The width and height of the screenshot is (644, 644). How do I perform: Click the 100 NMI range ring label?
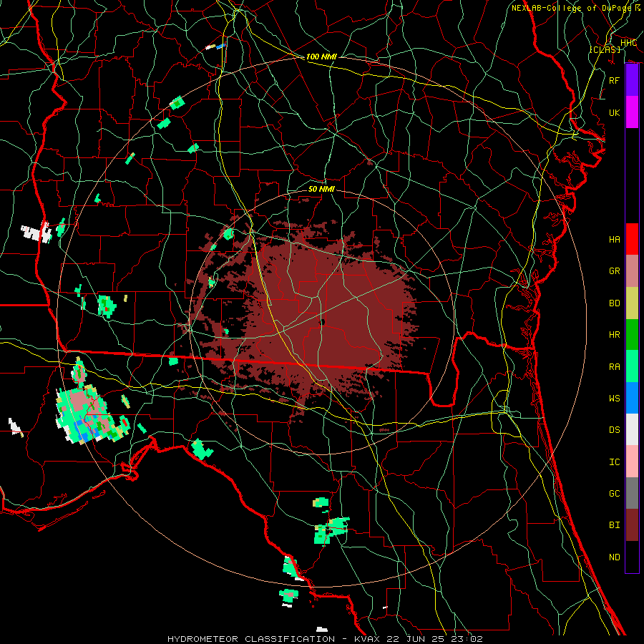(321, 57)
